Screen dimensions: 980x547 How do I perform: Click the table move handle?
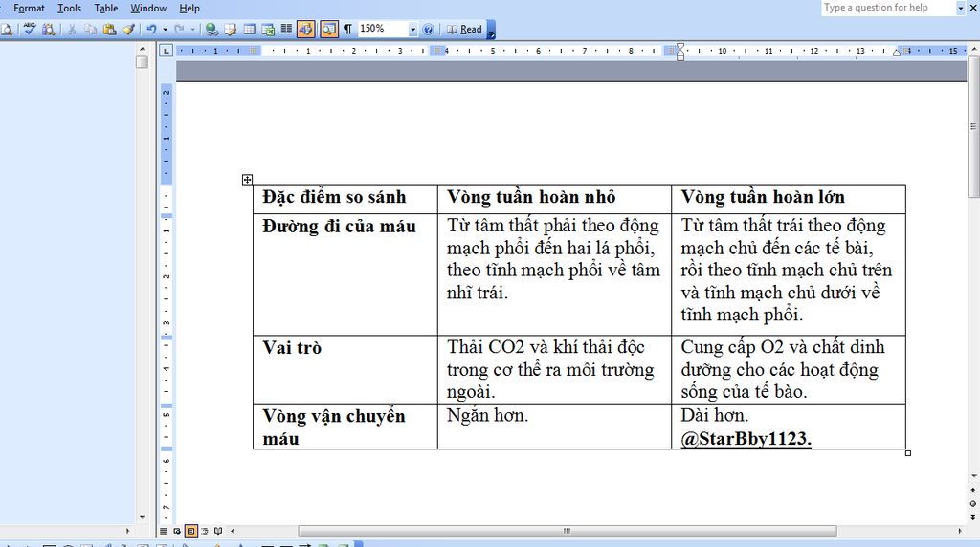[248, 180]
